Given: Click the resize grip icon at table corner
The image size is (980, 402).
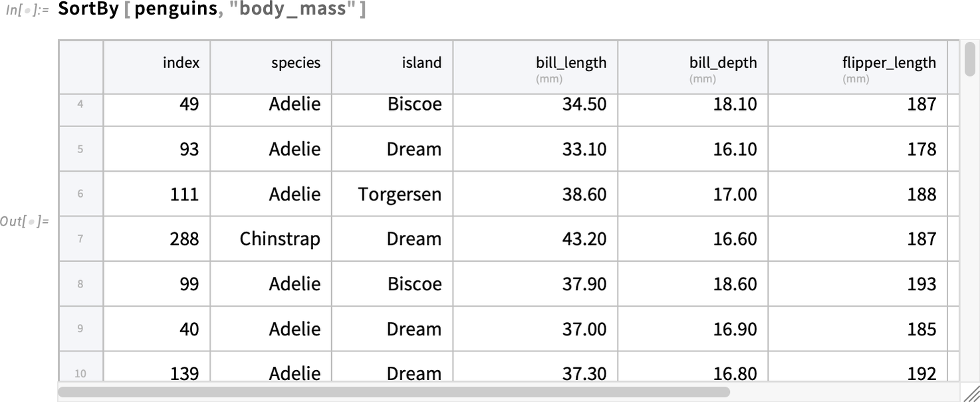Looking at the screenshot, I should click(971, 393).
